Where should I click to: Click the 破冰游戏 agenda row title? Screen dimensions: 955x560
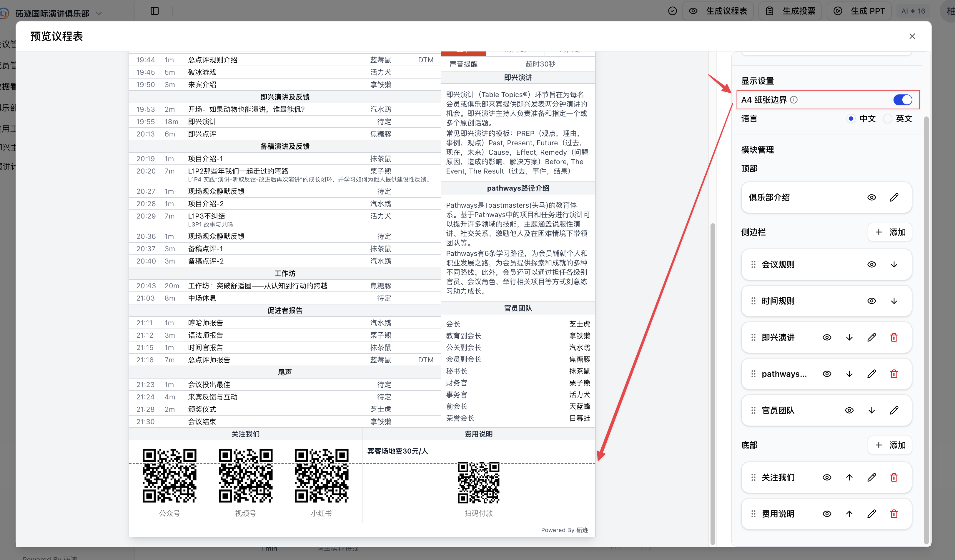[202, 72]
